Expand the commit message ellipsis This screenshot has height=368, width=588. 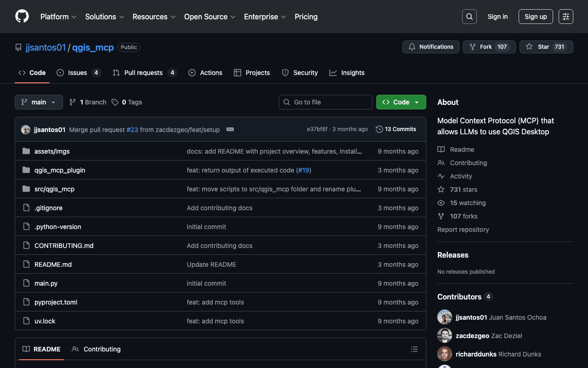click(230, 129)
